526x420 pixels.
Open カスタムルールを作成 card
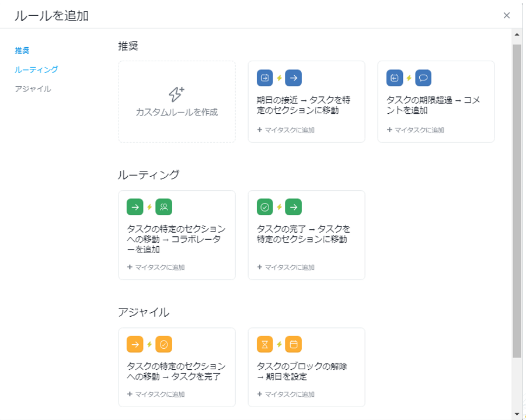tap(177, 102)
